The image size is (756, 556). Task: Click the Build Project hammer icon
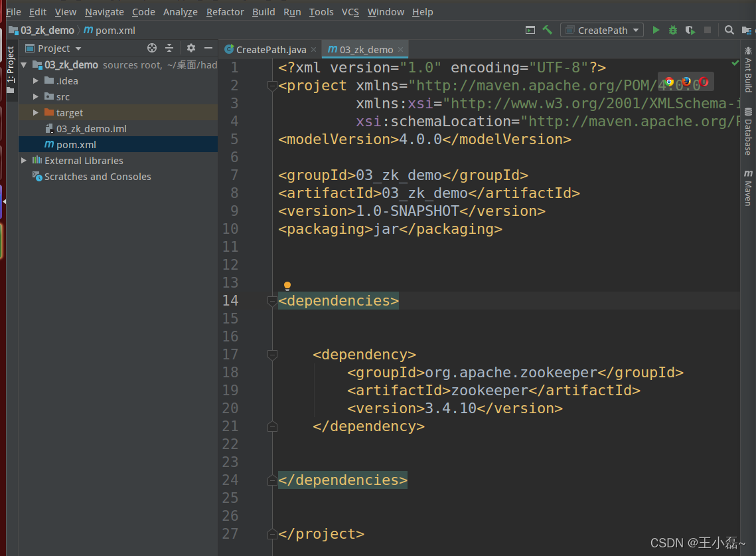(x=547, y=30)
